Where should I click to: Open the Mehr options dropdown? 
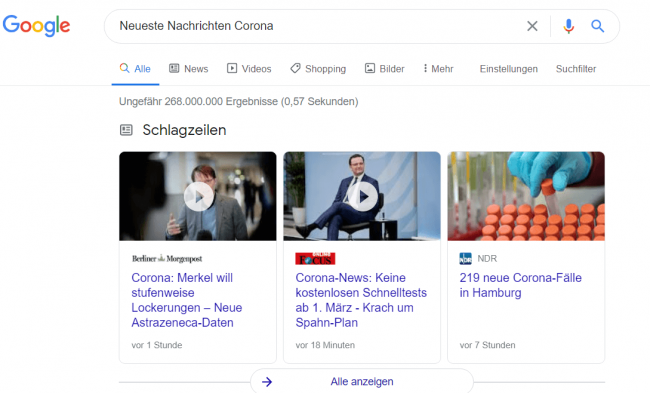click(438, 69)
